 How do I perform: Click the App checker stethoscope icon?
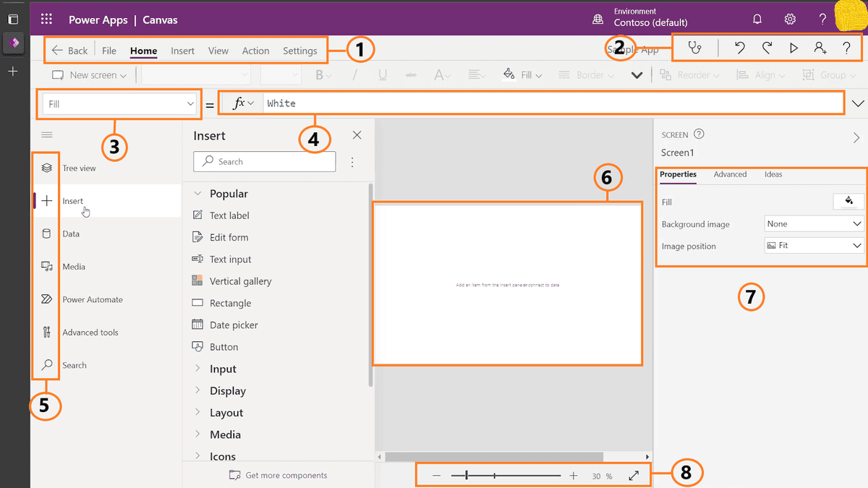pos(694,48)
